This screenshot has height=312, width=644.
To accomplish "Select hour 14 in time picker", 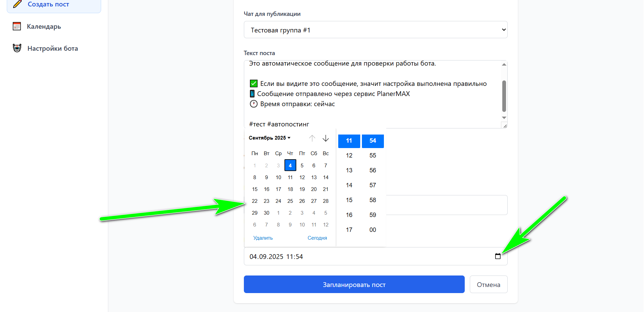I will click(349, 185).
